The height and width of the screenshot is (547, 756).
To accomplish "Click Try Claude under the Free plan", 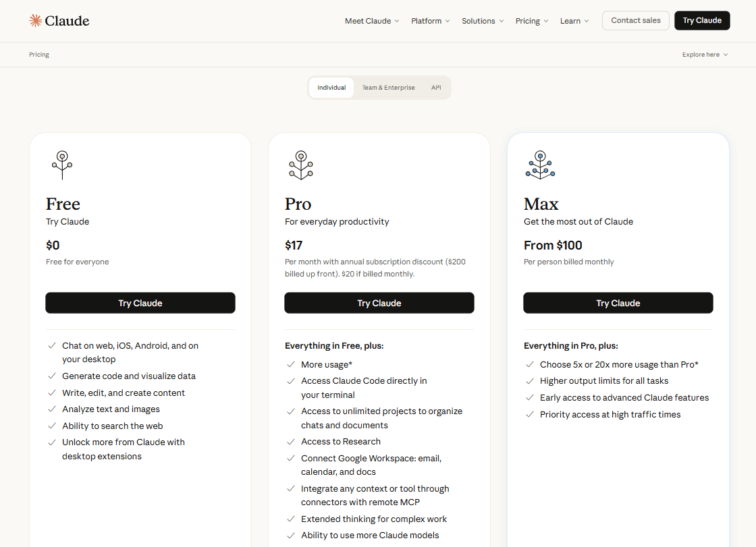I will [x=140, y=303].
